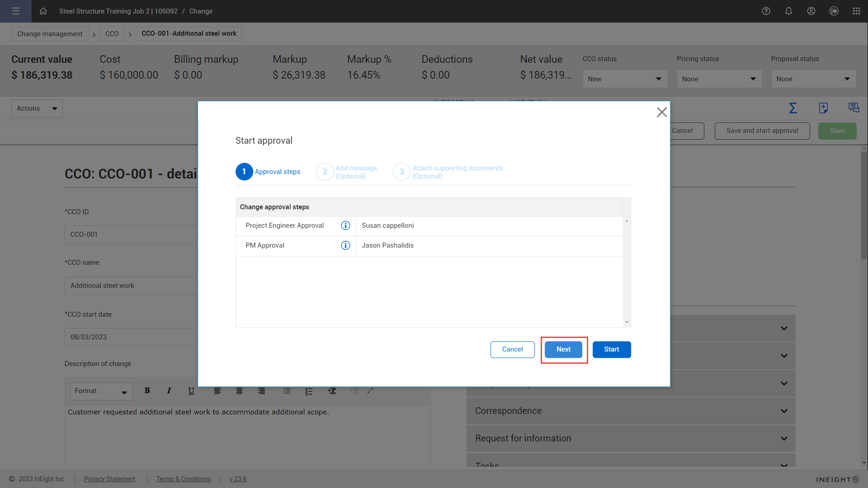The height and width of the screenshot is (488, 868).
Task: Close the Start approval dialog
Action: click(x=661, y=112)
